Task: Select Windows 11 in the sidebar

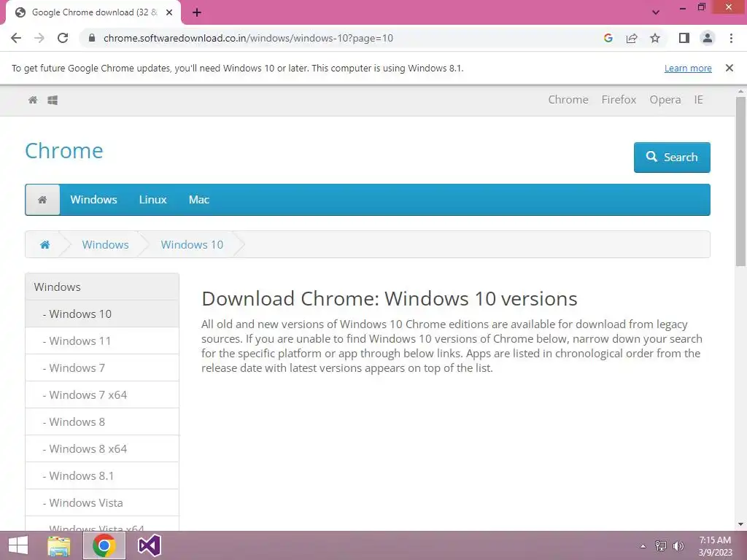Action: tap(102, 341)
